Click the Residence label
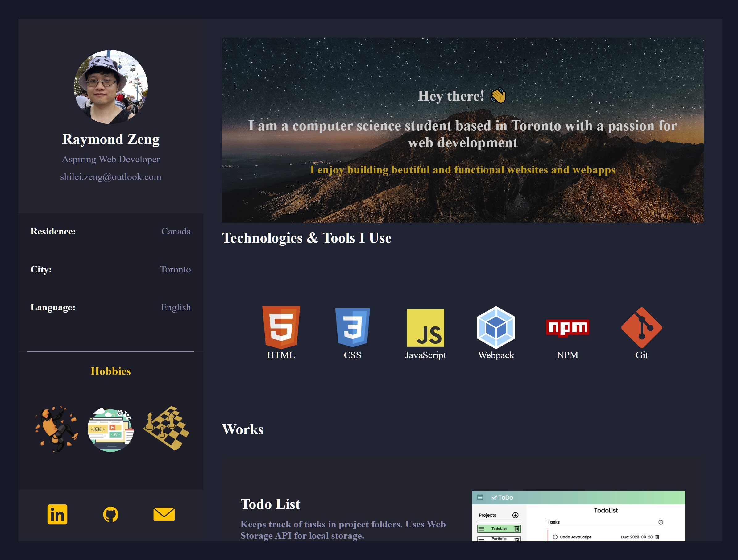The height and width of the screenshot is (560, 738). pos(53,231)
